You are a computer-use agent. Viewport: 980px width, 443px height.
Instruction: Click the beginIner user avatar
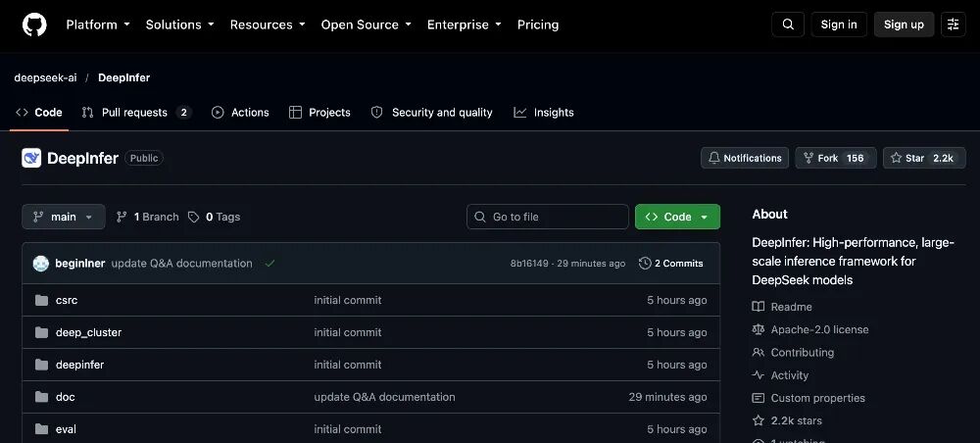pos(40,264)
